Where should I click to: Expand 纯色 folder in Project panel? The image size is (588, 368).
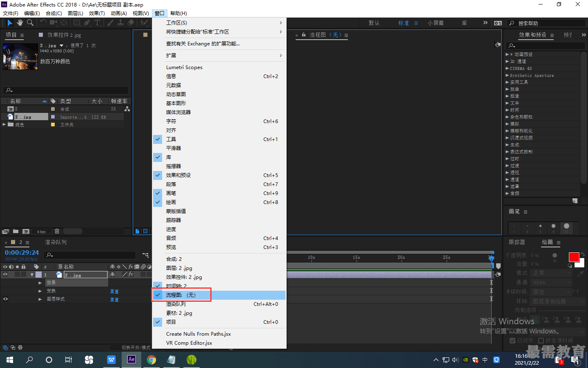(x=4, y=124)
